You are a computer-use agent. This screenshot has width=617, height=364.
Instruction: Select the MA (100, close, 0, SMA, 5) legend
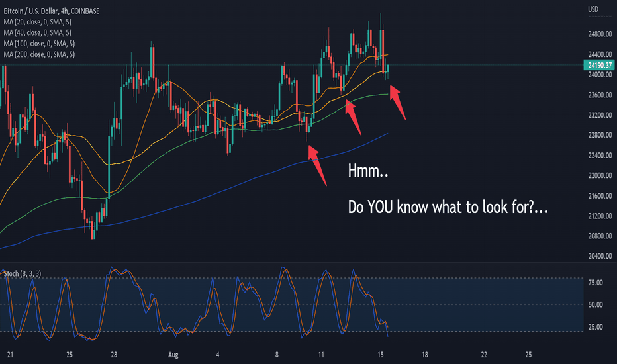tap(39, 44)
